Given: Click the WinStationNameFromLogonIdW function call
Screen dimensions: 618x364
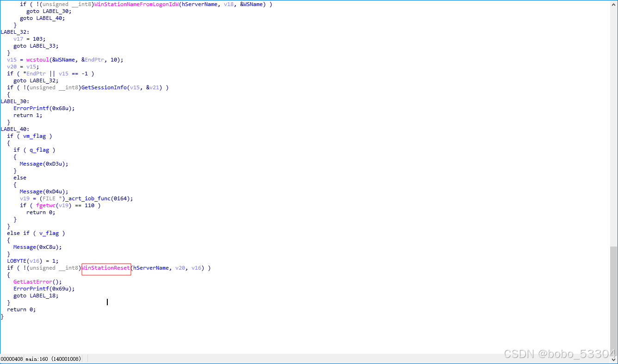Looking at the screenshot, I should coord(136,4).
